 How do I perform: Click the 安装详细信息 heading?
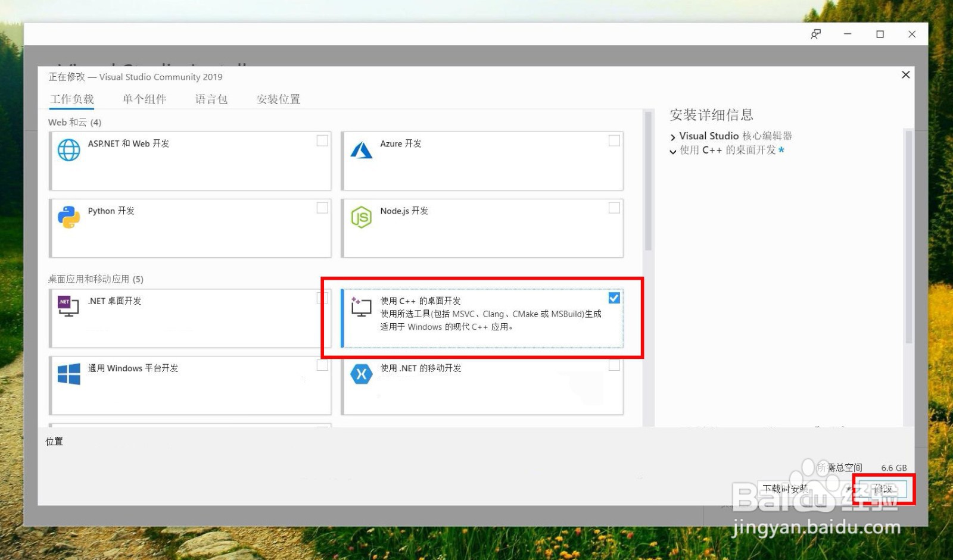[x=711, y=115]
